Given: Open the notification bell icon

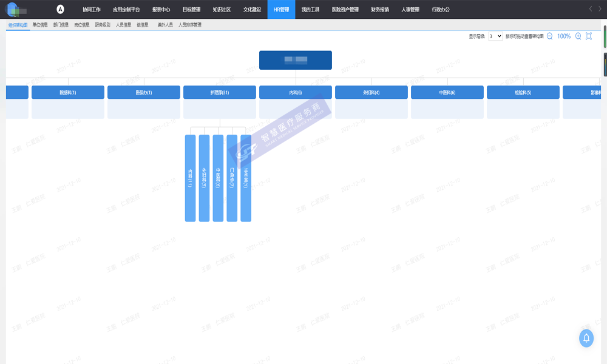Looking at the screenshot, I should click(586, 339).
